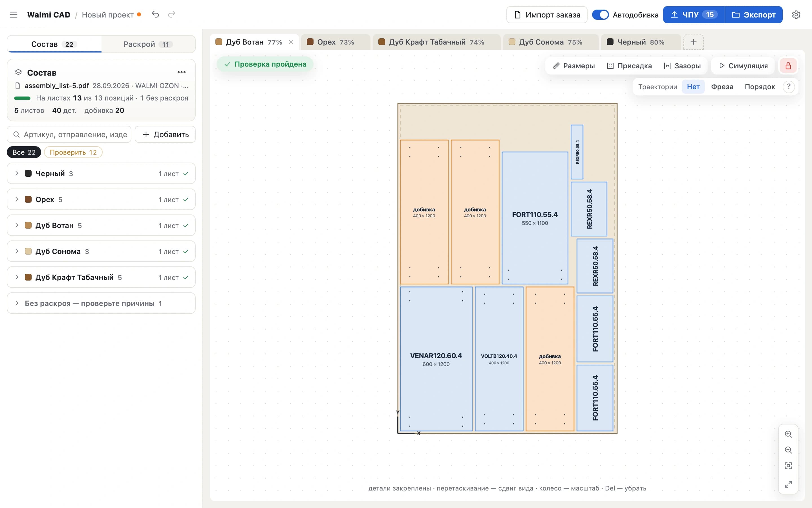Click the Добавить button
Screen dimensions: 812x508
point(165,134)
